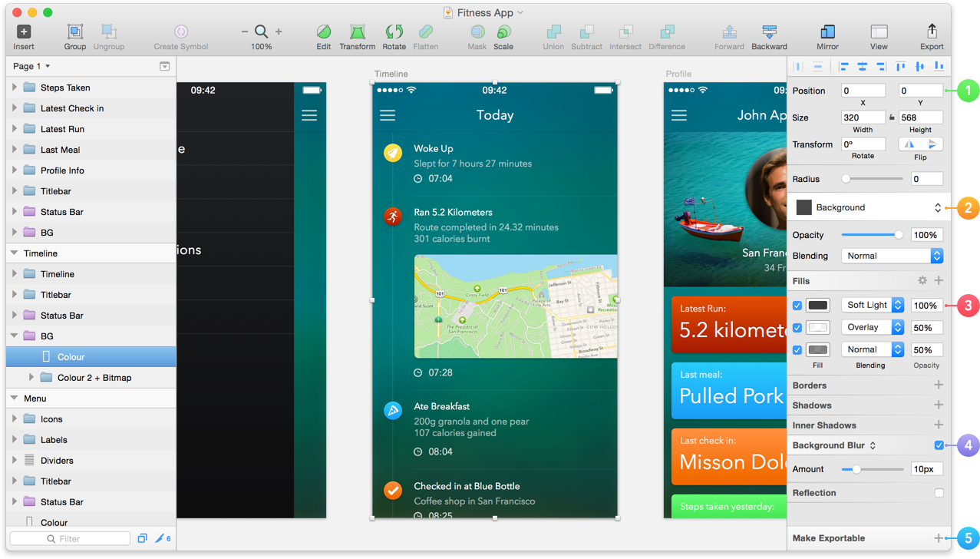
Task: Click the Scale tool icon
Action: point(503,32)
